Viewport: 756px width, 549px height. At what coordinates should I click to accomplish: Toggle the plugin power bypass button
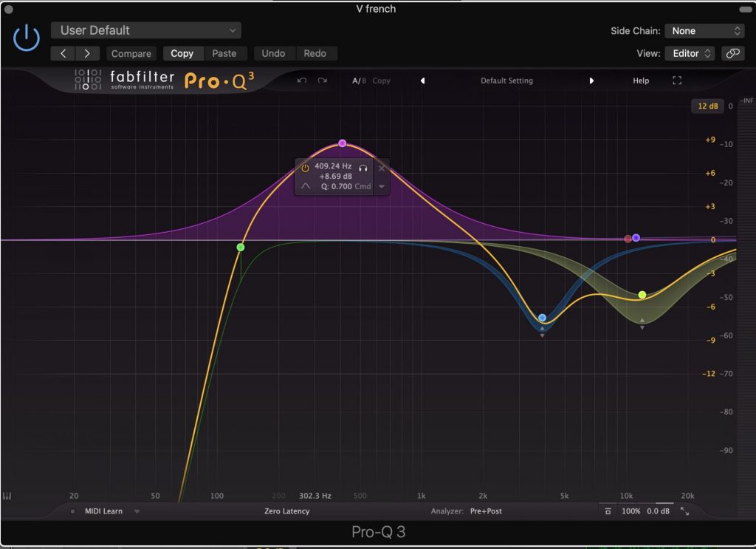tap(27, 38)
